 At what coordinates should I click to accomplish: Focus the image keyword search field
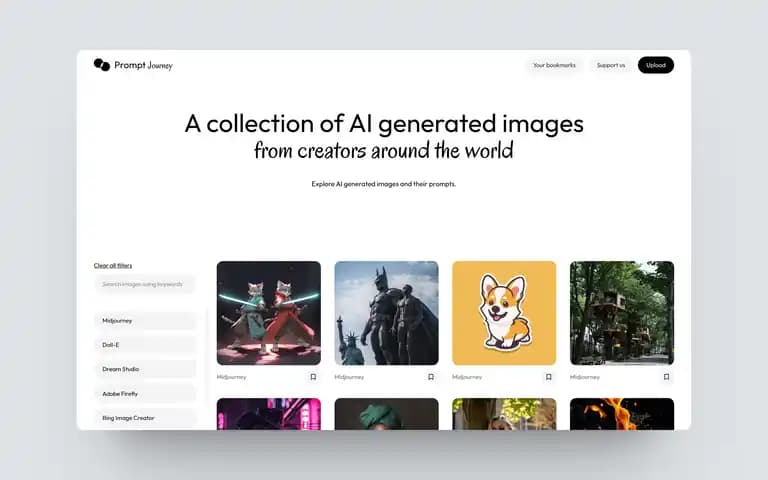(145, 284)
